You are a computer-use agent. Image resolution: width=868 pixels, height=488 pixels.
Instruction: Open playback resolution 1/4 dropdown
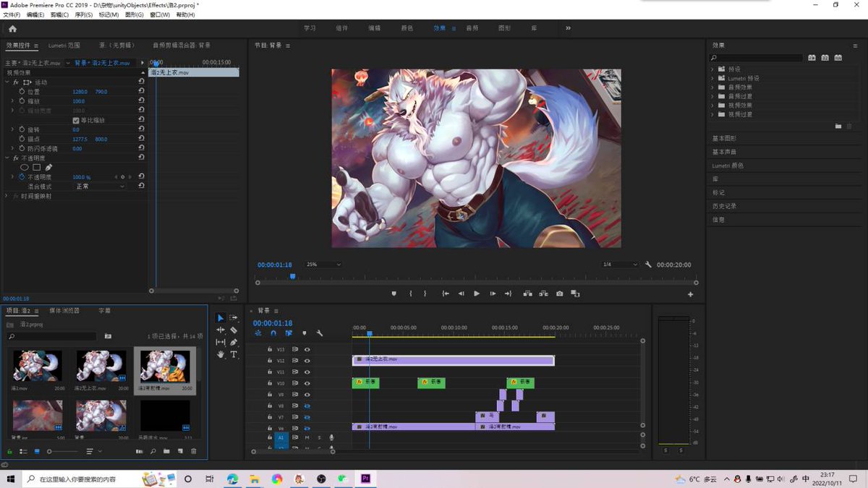pos(621,265)
